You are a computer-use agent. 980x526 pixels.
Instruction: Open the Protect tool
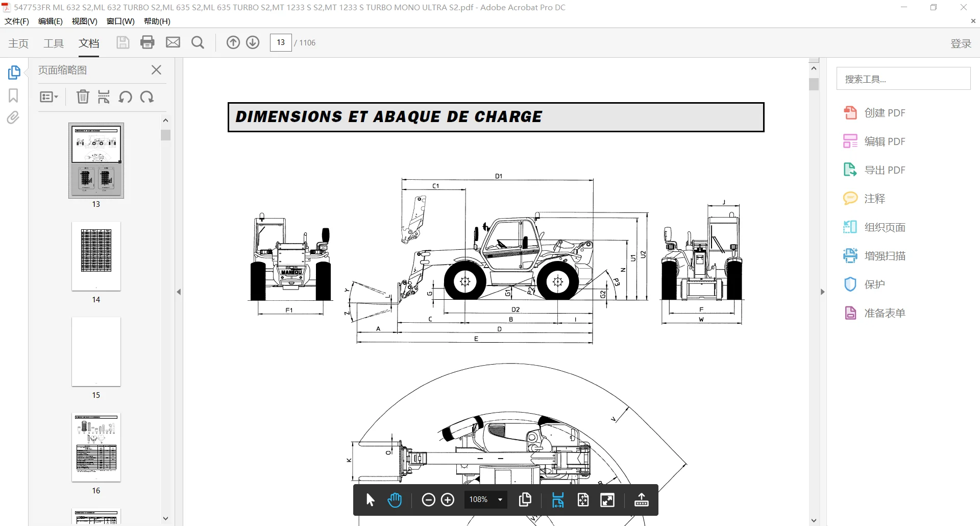pos(864,284)
